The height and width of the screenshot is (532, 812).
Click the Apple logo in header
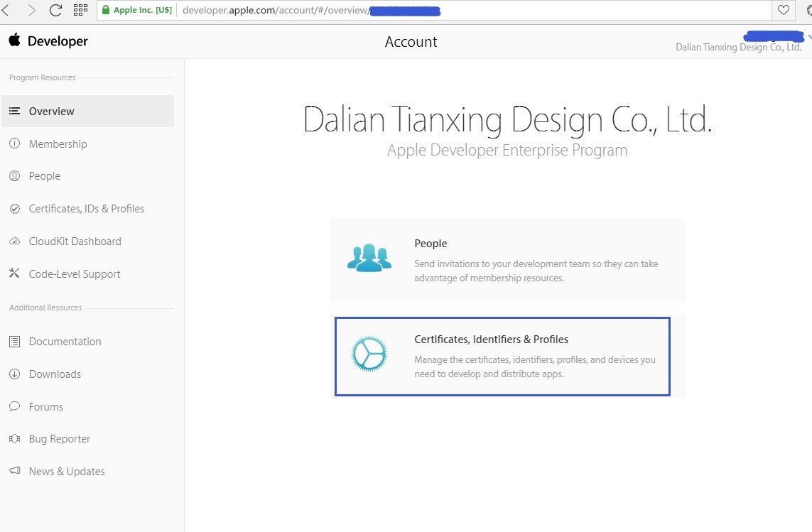14,40
